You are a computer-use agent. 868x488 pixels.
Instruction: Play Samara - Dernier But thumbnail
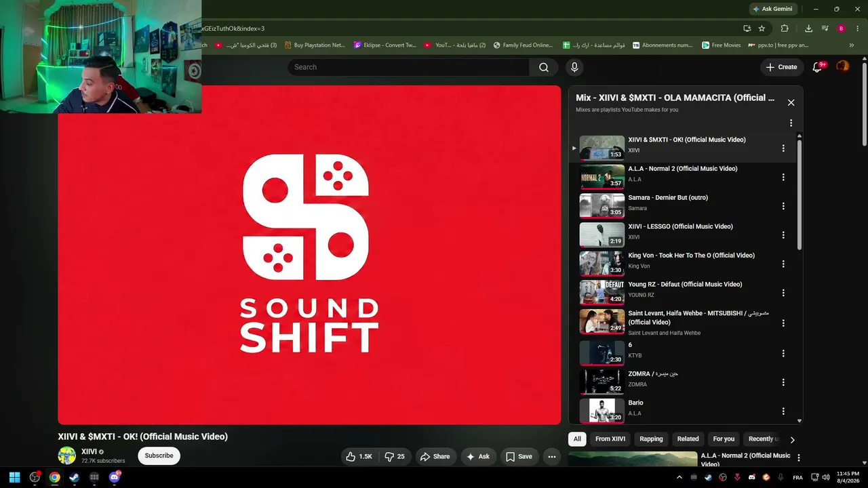tap(602, 205)
